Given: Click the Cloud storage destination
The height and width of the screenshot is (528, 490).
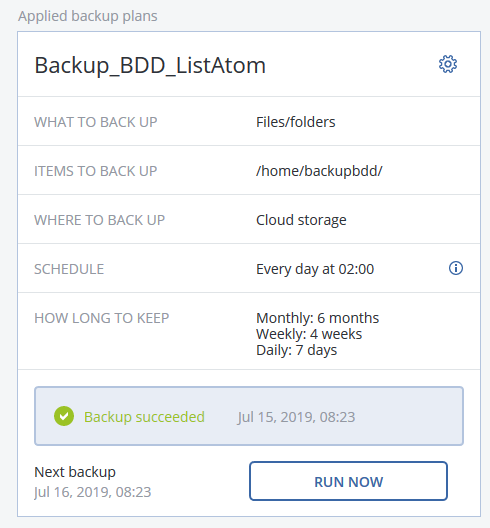Looking at the screenshot, I should point(301,220).
